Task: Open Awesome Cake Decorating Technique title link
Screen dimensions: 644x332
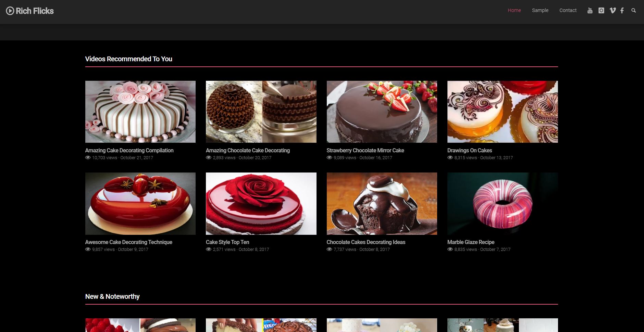Action: 129,242
